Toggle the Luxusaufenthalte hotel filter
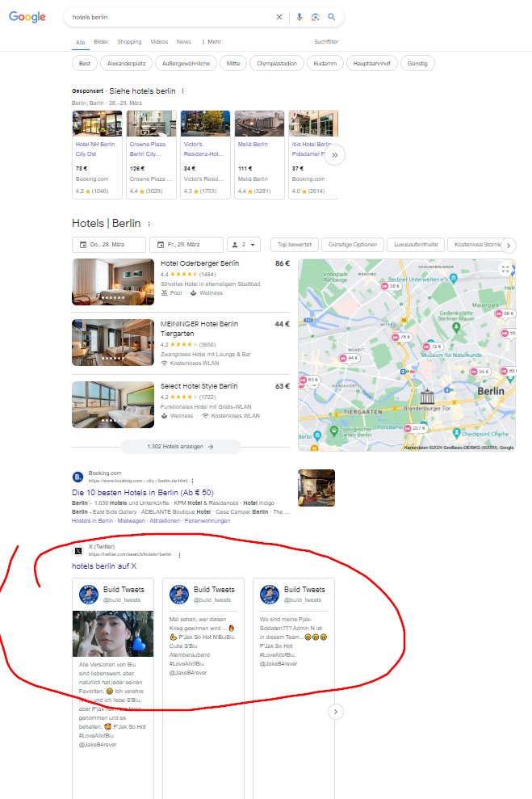The image size is (532, 799). click(416, 245)
